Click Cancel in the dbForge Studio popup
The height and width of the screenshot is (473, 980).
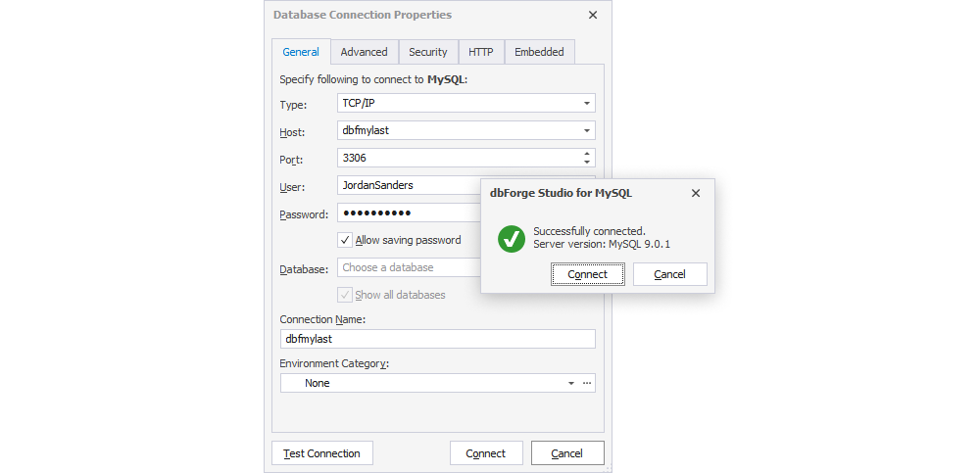(x=670, y=274)
